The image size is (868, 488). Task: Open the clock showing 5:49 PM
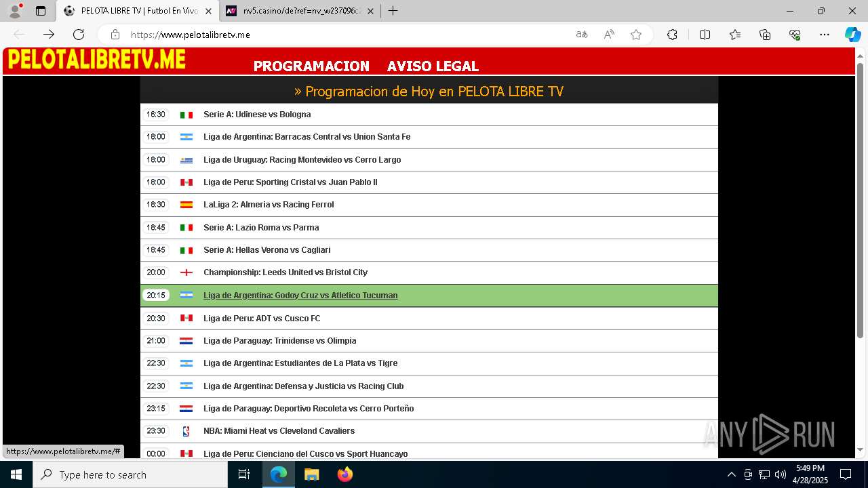tap(810, 474)
